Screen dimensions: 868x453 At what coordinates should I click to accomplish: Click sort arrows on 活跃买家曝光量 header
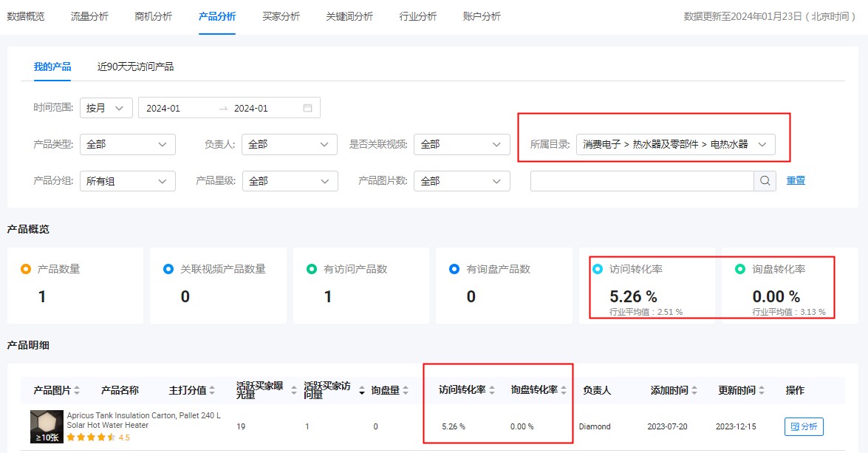pos(293,390)
